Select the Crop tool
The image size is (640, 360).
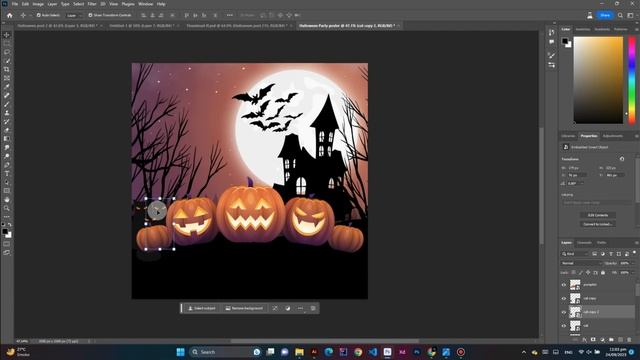tap(7, 69)
